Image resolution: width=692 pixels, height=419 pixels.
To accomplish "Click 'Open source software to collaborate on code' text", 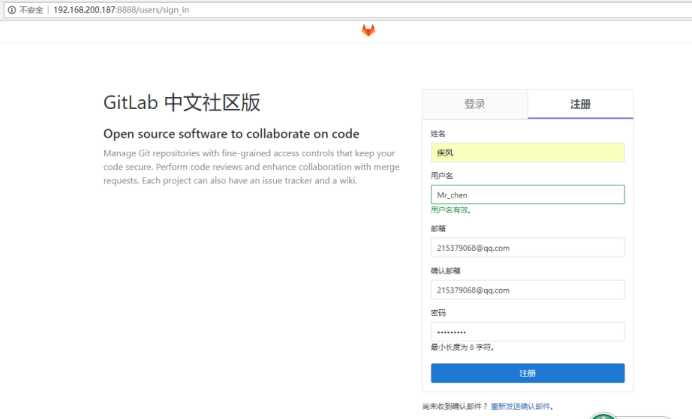I will point(231,134).
